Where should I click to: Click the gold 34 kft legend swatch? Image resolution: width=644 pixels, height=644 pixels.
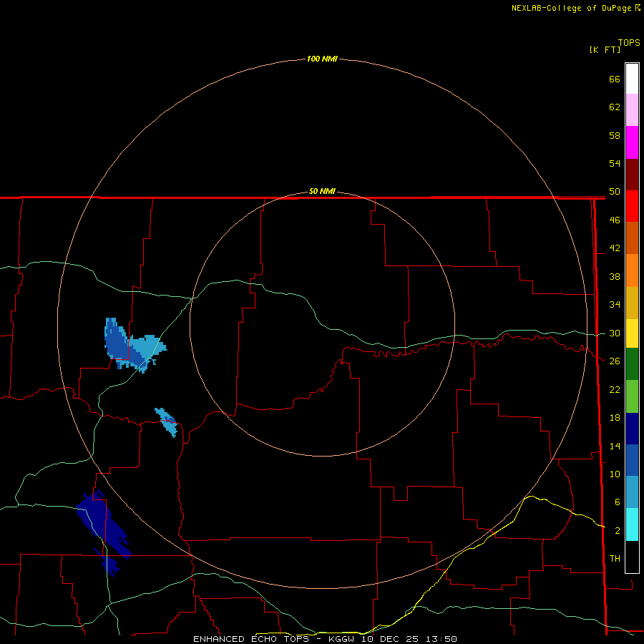632,303
